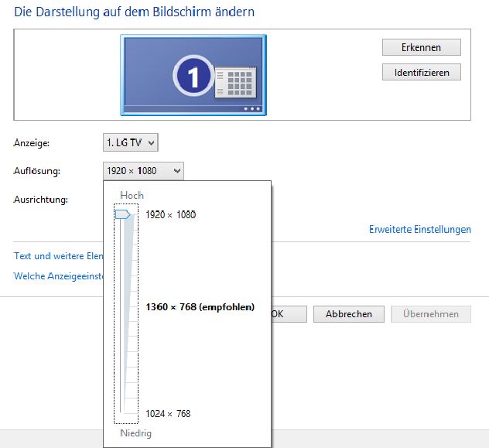Select the 1920 × 1080 resolution label
Viewport: 489px width, 448px height.
(x=170, y=215)
